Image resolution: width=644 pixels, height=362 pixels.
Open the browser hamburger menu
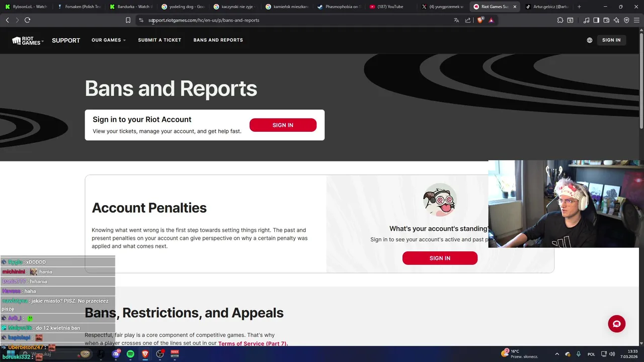tap(636, 20)
